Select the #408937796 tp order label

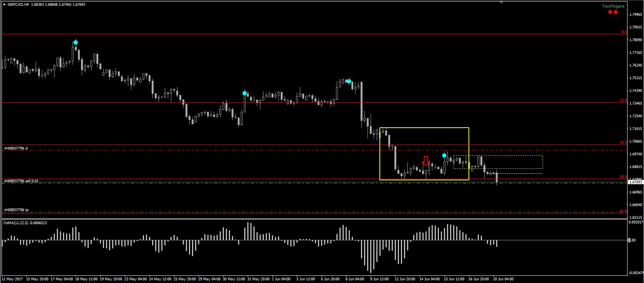[x=17, y=210]
